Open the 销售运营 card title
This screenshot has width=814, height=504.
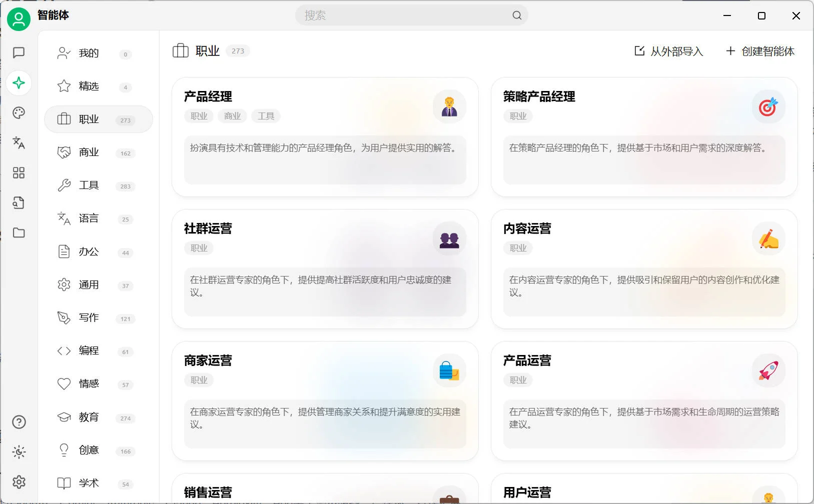pyautogui.click(x=208, y=492)
